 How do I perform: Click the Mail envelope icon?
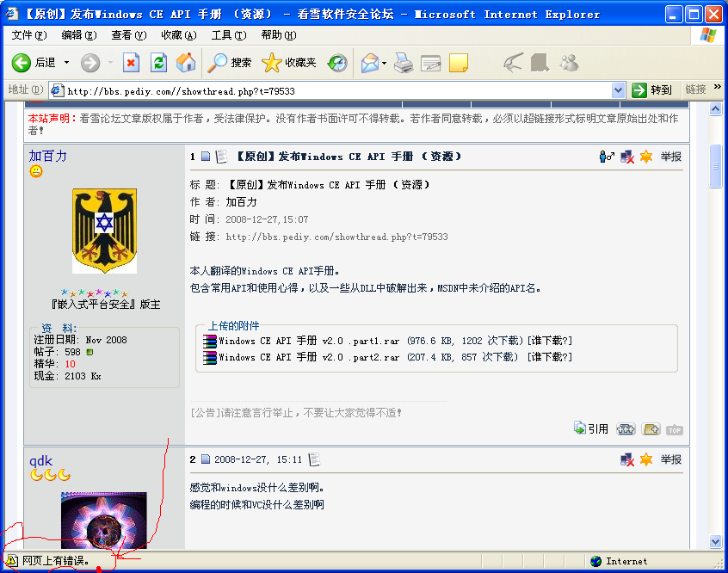(369, 63)
